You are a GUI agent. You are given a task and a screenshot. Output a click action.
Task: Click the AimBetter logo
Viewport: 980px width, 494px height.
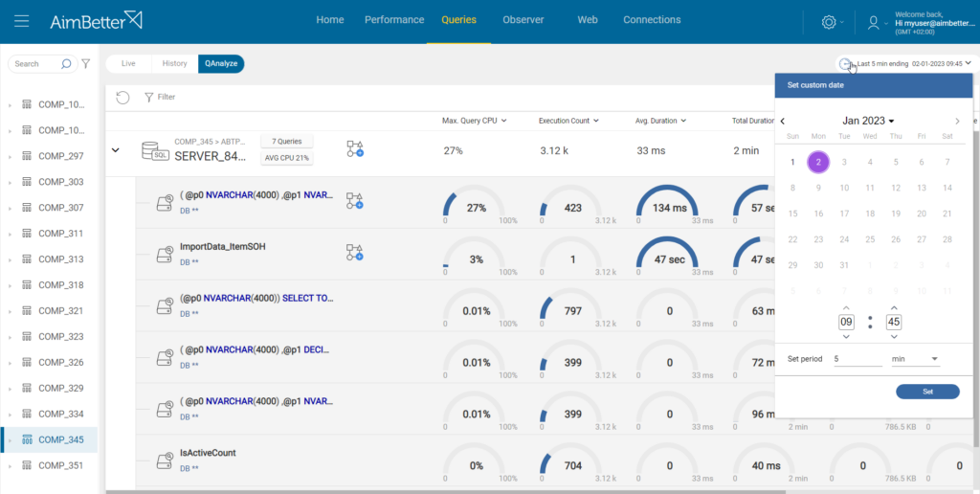[x=97, y=20]
